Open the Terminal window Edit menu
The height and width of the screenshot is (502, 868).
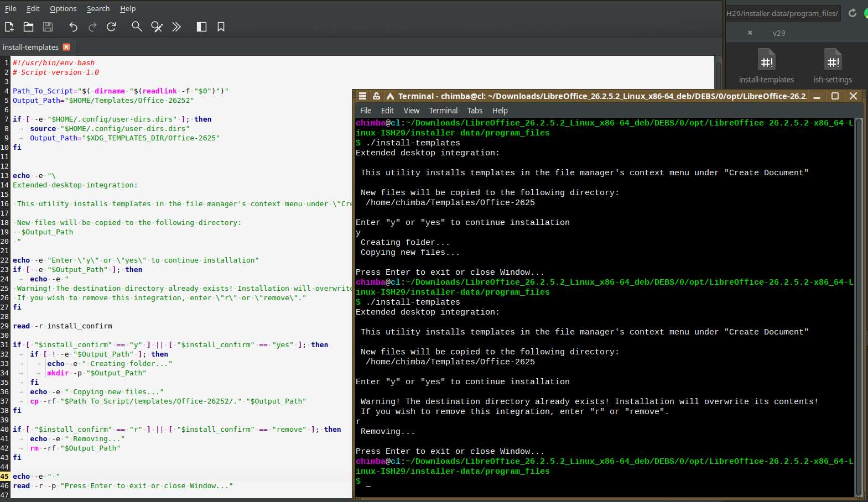pyautogui.click(x=387, y=111)
